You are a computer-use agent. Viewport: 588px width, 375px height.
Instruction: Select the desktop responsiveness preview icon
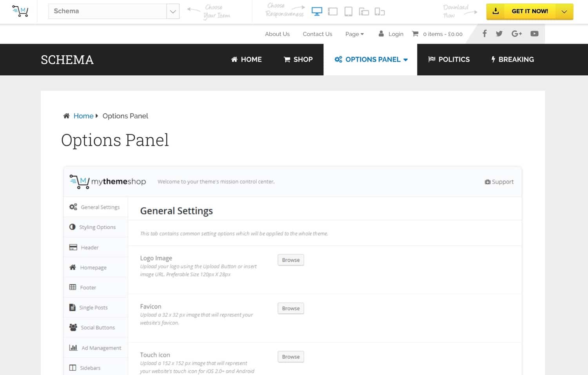pyautogui.click(x=316, y=11)
